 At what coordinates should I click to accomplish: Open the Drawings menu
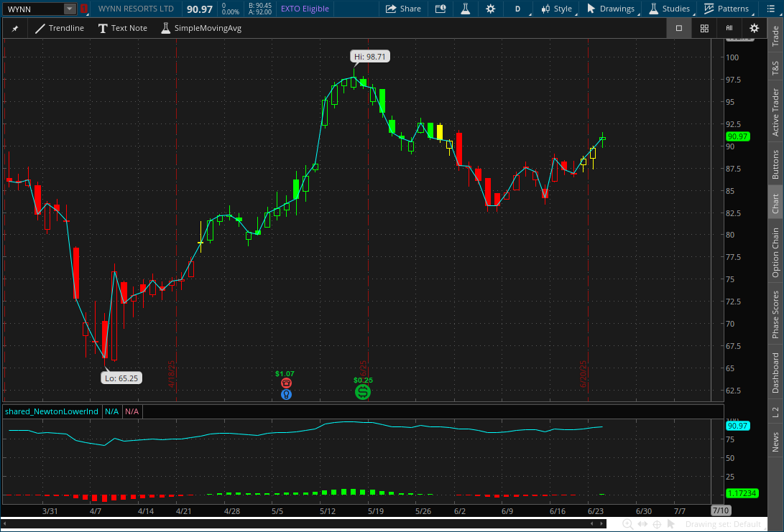pyautogui.click(x=611, y=9)
